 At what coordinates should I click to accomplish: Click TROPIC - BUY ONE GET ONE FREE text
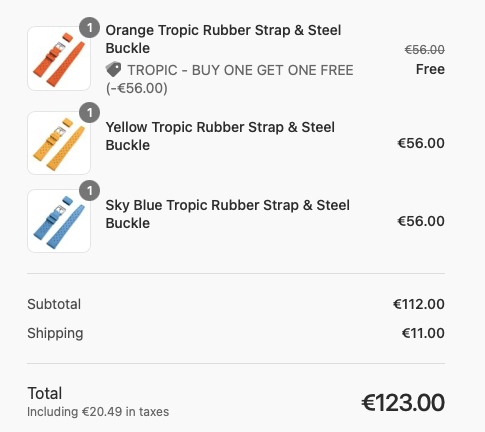[x=240, y=70]
